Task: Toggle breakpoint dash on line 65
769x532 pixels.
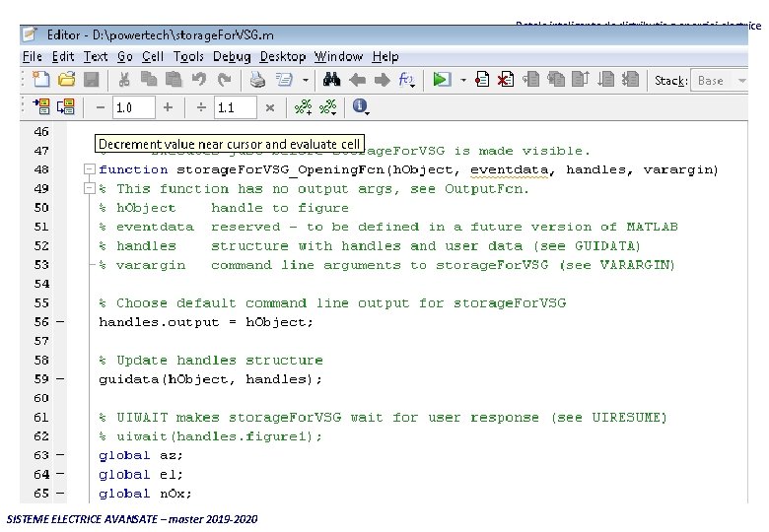Action: (x=60, y=494)
